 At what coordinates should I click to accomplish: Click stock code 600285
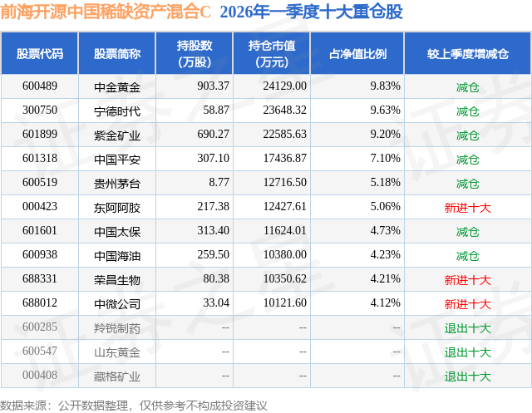pyautogui.click(x=40, y=327)
